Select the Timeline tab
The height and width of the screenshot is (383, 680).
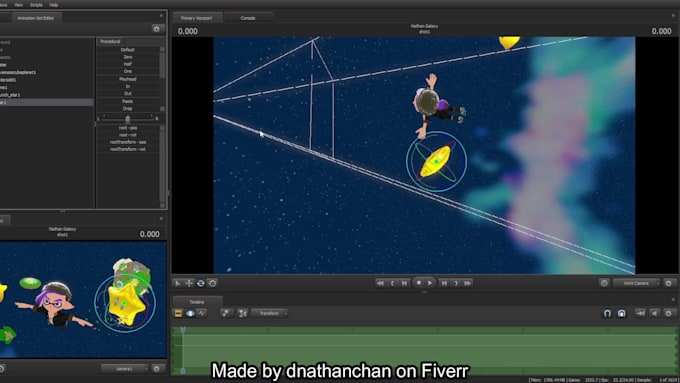click(197, 301)
